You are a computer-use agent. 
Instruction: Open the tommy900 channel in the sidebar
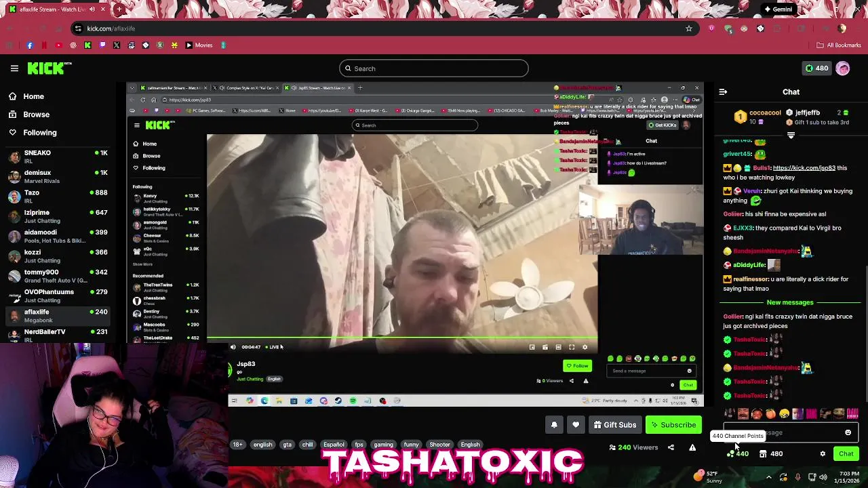[x=58, y=276]
